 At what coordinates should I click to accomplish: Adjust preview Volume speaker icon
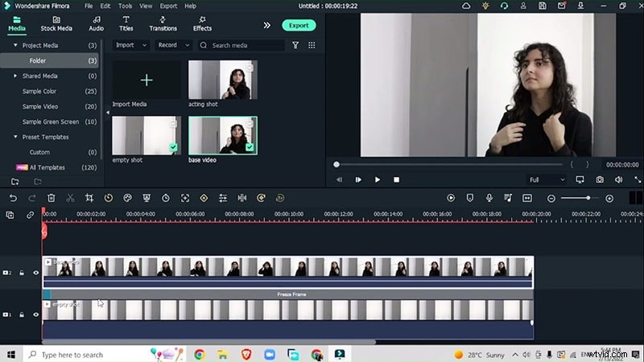[618, 179]
